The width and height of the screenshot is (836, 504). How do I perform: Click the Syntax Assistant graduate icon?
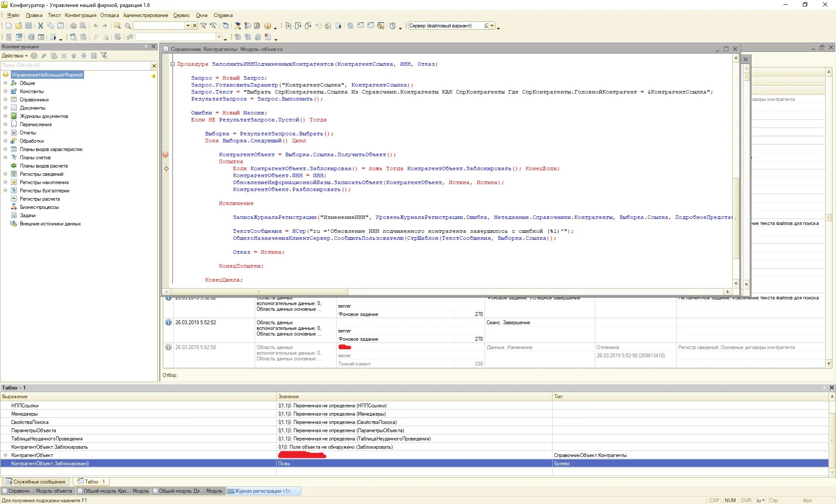[x=237, y=26]
